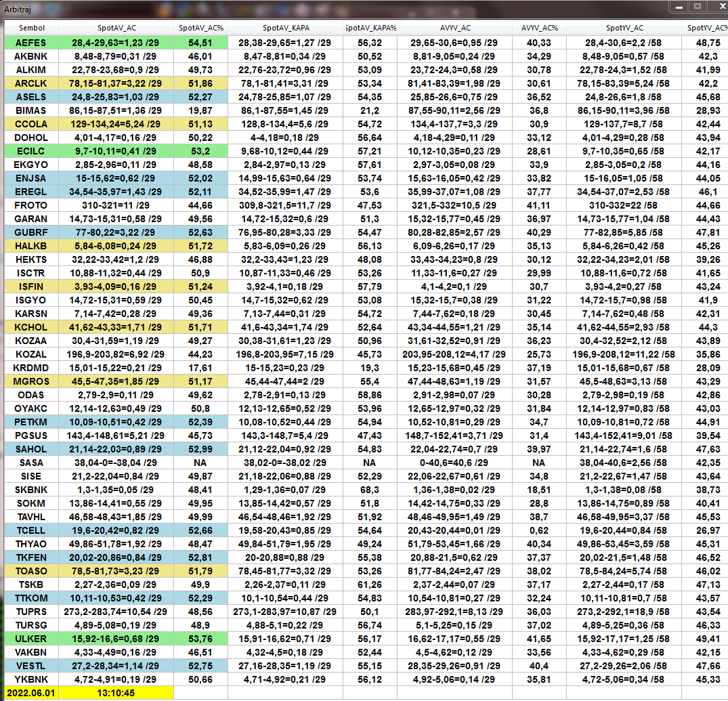728x701 pixels.
Task: Click the SpotAV_KAPA% column header
Action: click(x=370, y=28)
